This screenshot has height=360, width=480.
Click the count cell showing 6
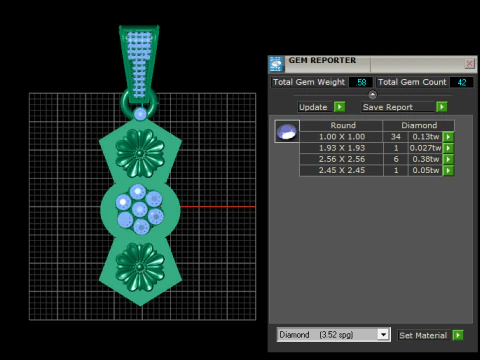[396, 159]
